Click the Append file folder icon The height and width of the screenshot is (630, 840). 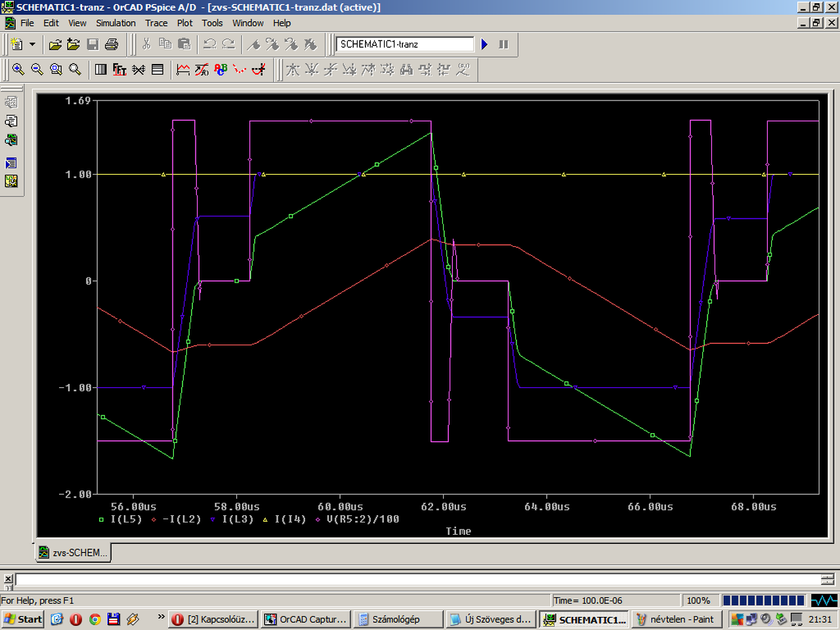73,44
